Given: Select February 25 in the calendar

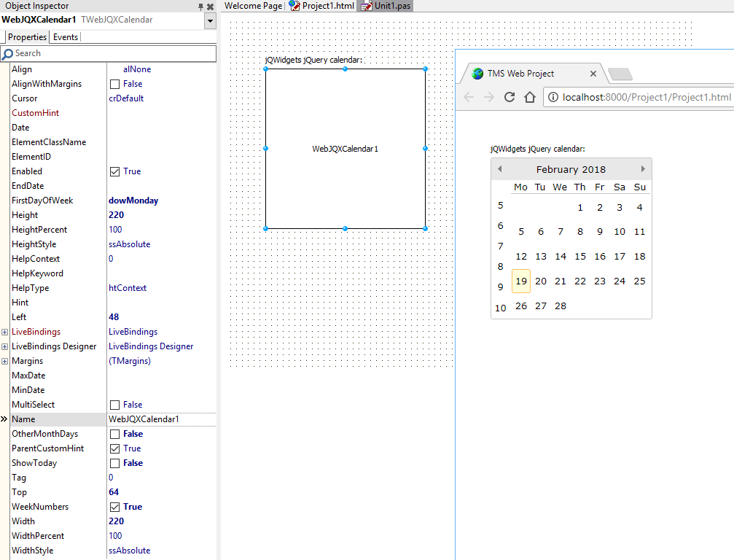Looking at the screenshot, I should point(639,281).
